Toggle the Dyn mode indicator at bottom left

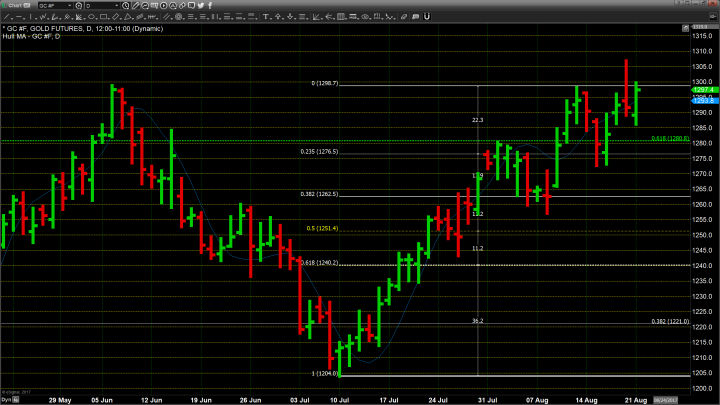pos(7,398)
